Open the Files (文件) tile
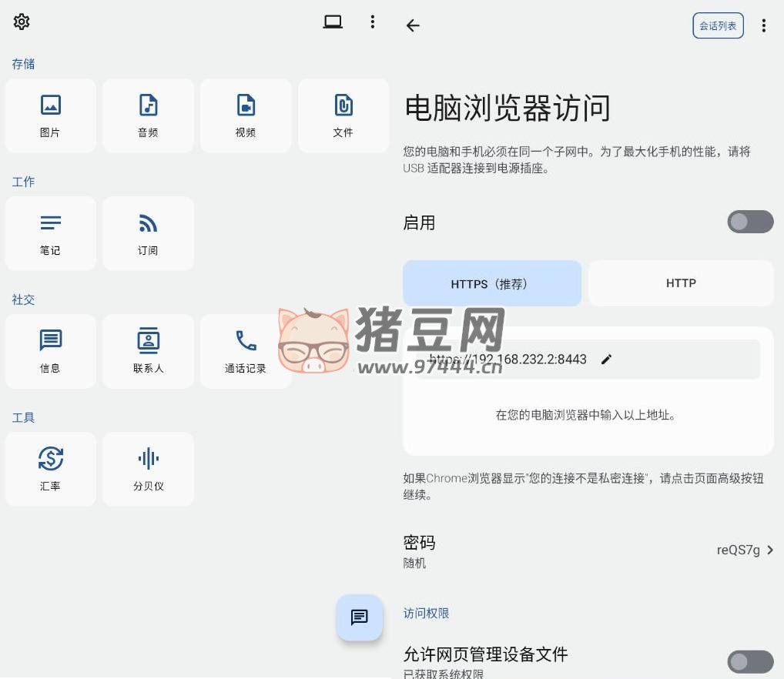This screenshot has height=679, width=784. pyautogui.click(x=343, y=115)
